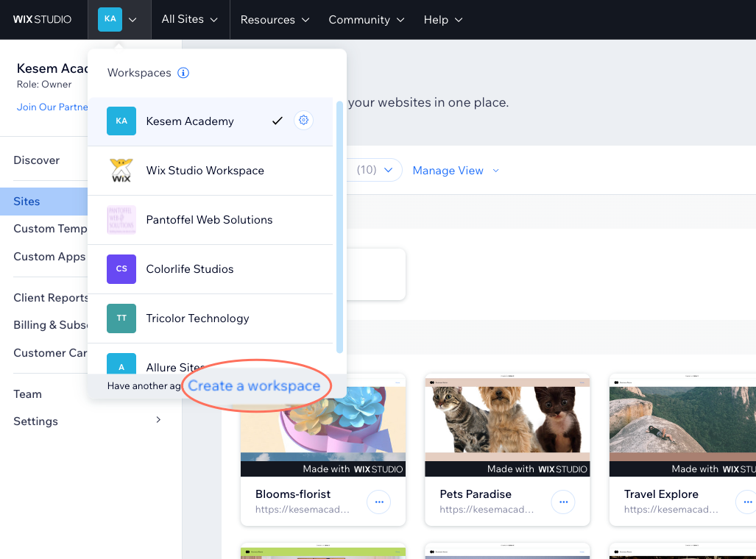The image size is (756, 559).
Task: Open Team in the sidebar
Action: point(27,394)
